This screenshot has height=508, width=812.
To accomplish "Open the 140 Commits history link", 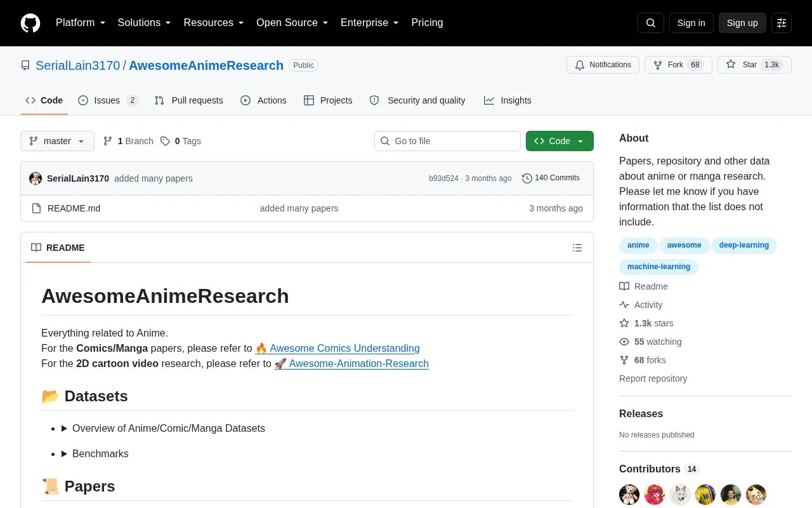I will (x=551, y=178).
